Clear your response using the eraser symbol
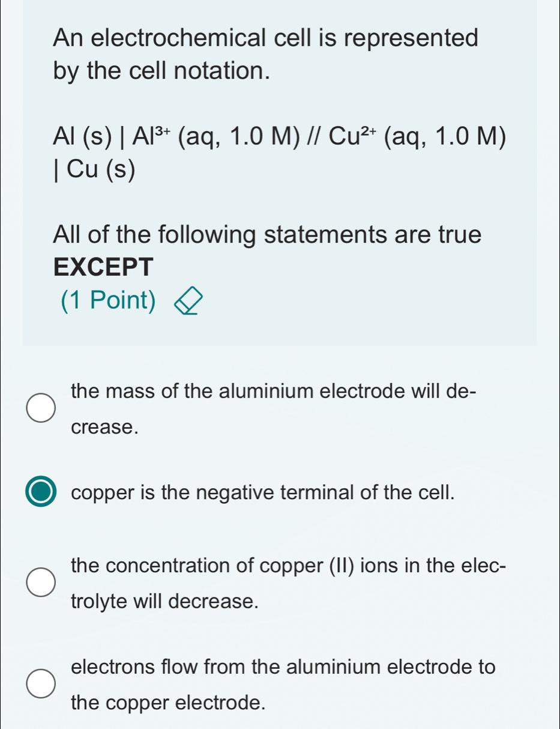The image size is (560, 729). 188,303
